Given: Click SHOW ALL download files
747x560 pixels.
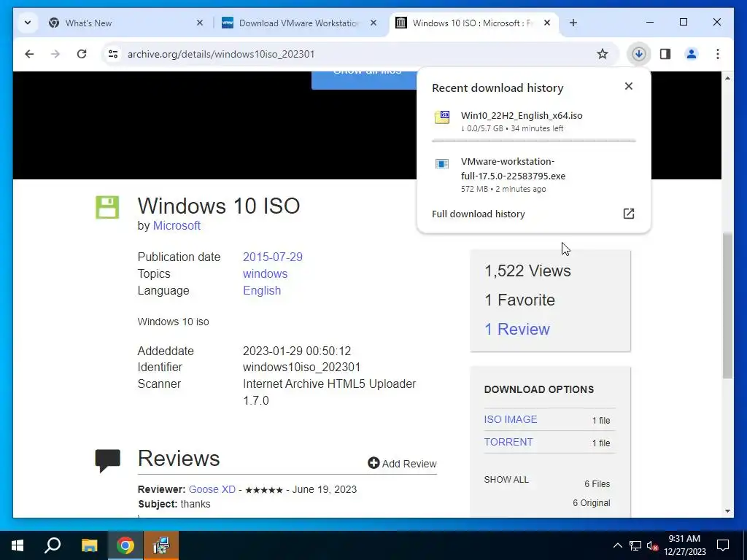Looking at the screenshot, I should click(506, 480).
